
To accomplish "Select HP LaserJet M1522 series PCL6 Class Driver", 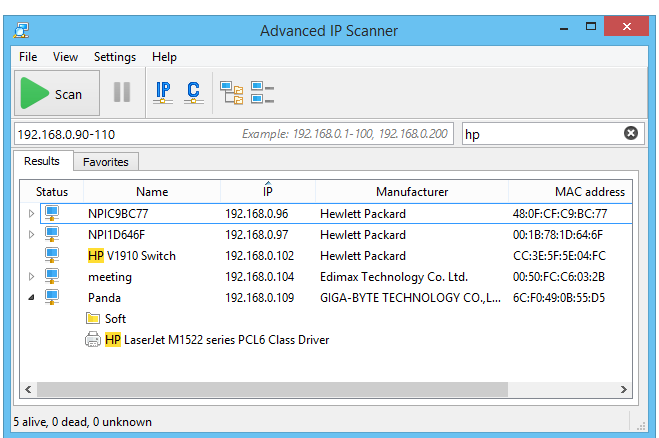I will tap(217, 340).
